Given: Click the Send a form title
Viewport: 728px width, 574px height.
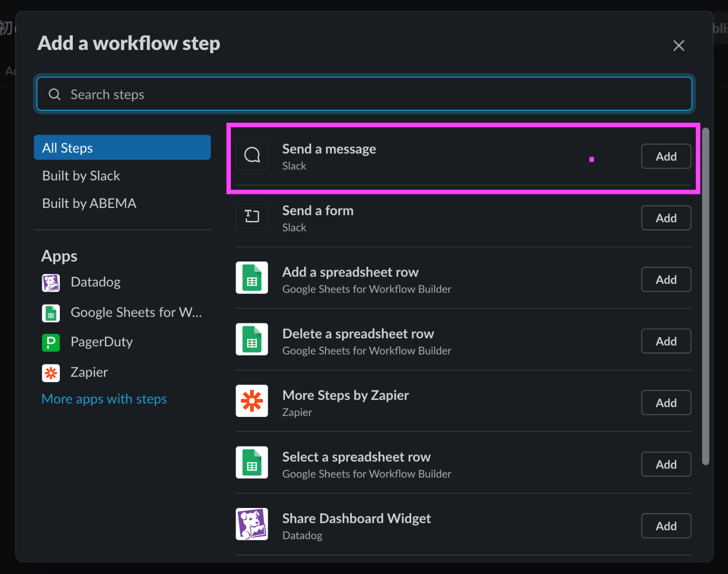Looking at the screenshot, I should point(318,211).
